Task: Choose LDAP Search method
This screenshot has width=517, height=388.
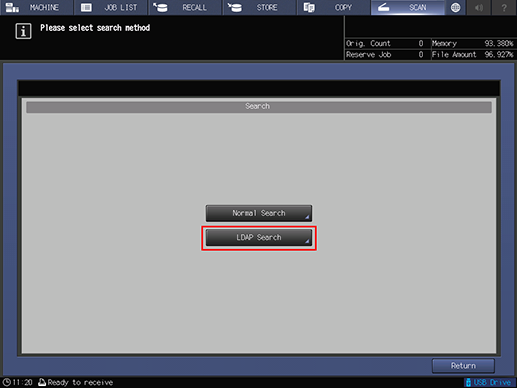Action: click(x=259, y=238)
